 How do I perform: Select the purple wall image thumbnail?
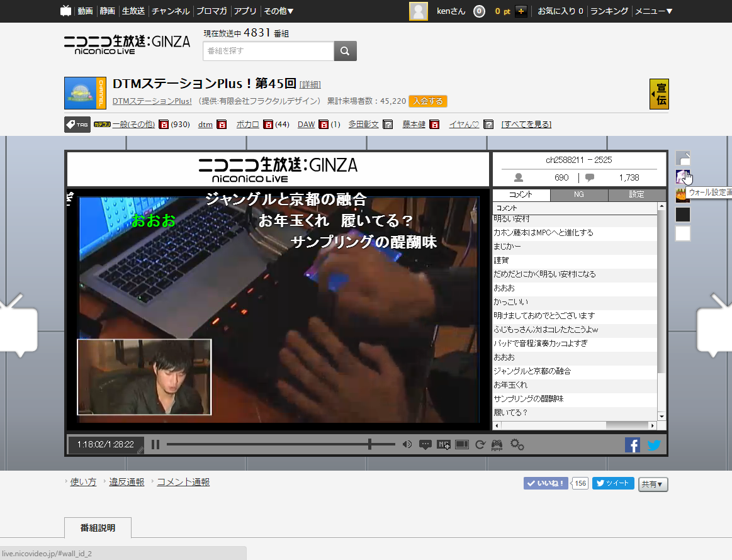[683, 177]
